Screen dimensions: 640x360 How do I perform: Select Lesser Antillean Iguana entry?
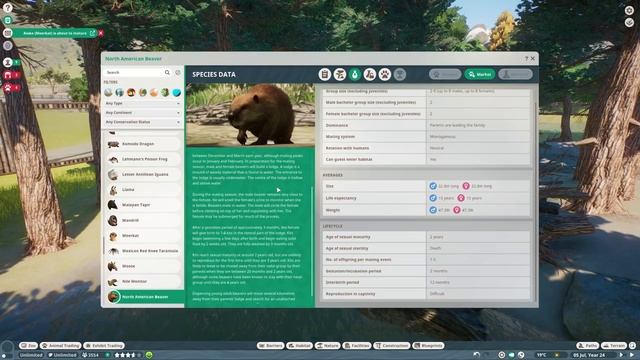click(143, 174)
